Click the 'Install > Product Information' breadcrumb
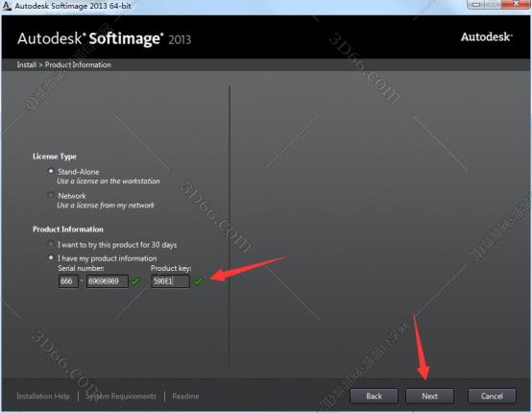 [x=63, y=64]
